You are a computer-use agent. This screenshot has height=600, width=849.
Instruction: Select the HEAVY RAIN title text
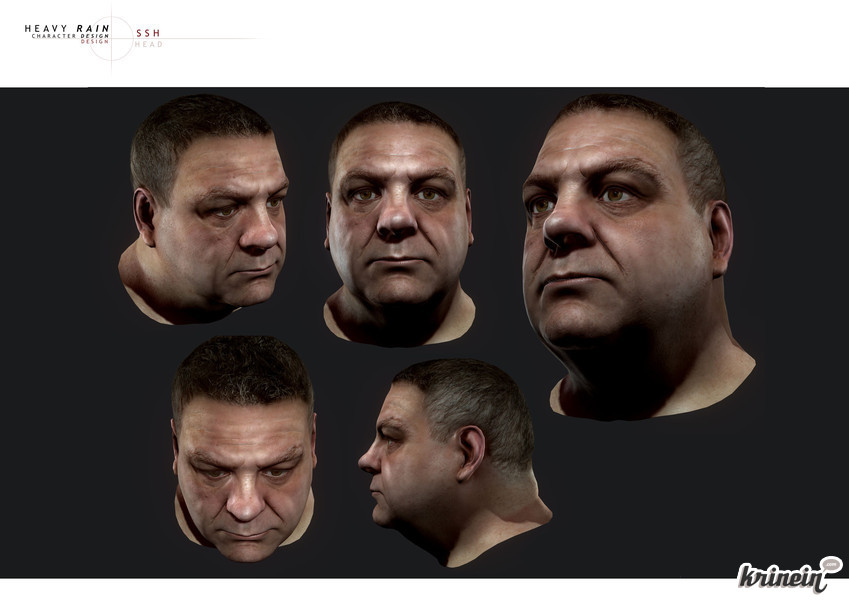67,28
